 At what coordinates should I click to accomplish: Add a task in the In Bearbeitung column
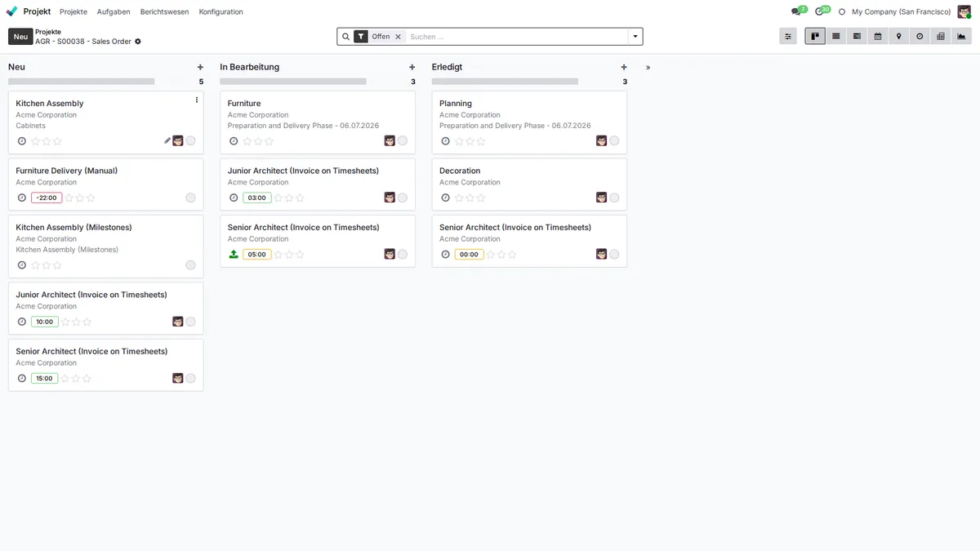[x=412, y=67]
